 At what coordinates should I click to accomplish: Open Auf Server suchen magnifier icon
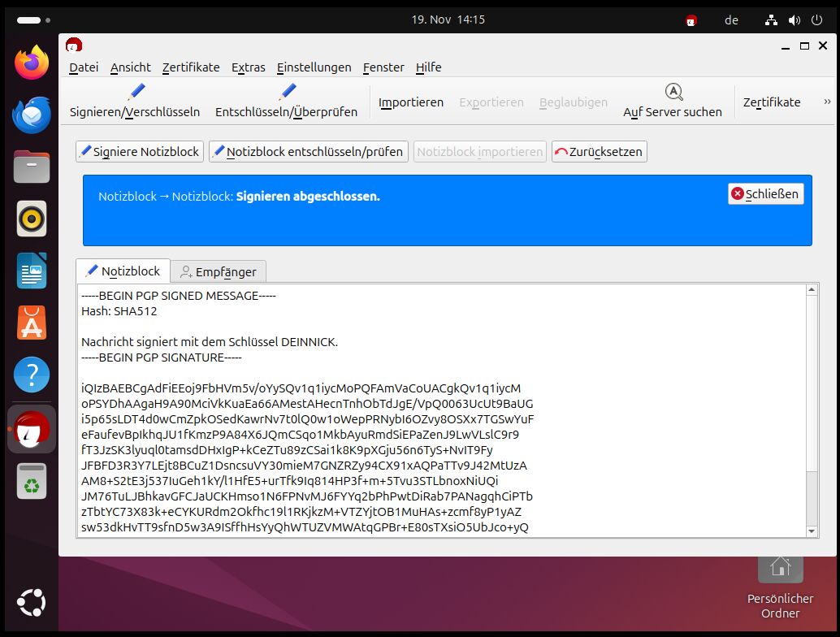coord(673,92)
